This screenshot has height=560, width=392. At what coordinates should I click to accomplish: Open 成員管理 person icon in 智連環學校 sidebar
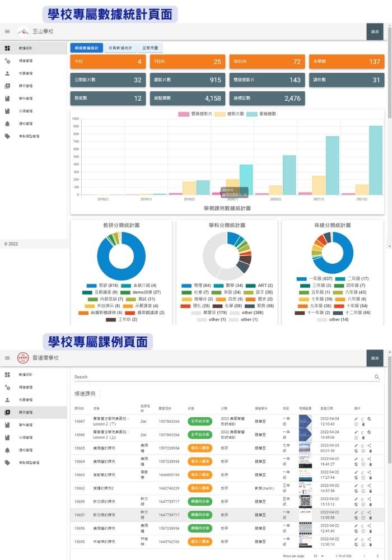click(x=7, y=400)
